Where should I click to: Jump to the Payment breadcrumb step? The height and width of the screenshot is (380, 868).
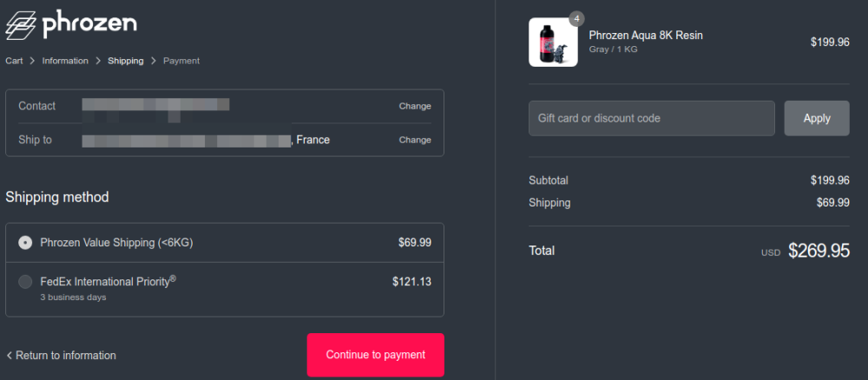(x=181, y=61)
